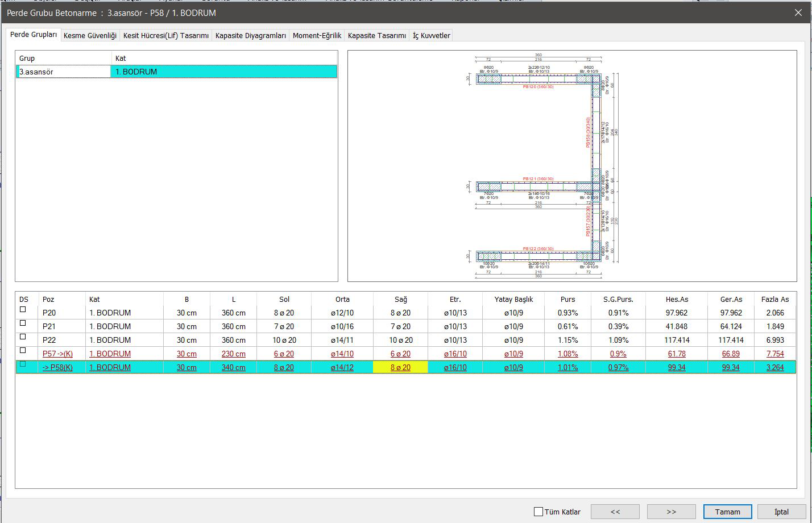Viewport: 812px width, 523px height.
Task: Select the -> P58(K) row name
Action: [58, 367]
